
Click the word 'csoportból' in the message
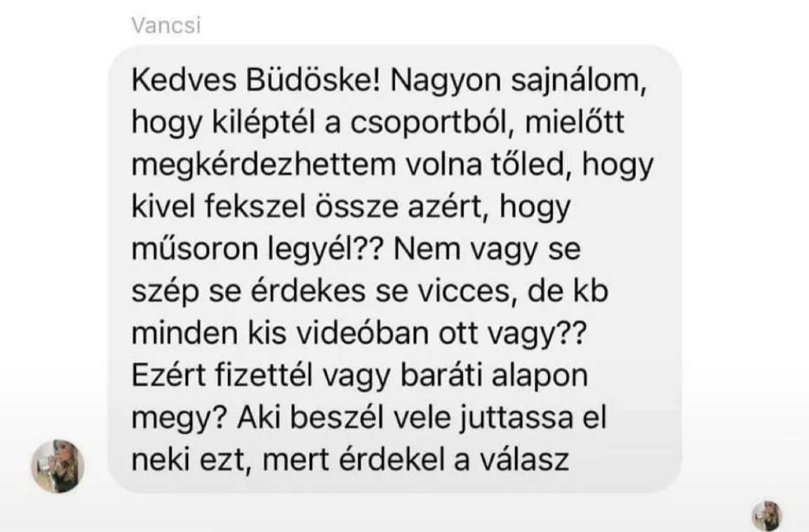(x=432, y=123)
